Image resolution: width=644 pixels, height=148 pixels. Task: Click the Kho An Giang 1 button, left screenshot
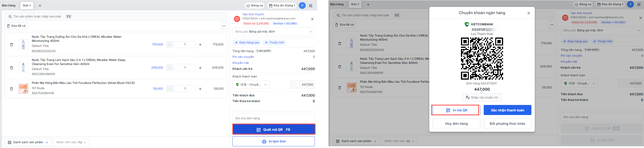point(282,5)
